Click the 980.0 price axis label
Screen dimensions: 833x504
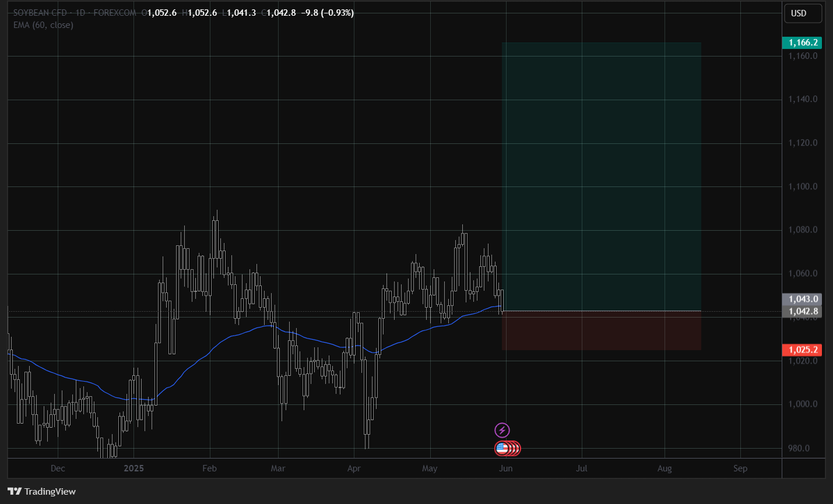[x=799, y=448]
